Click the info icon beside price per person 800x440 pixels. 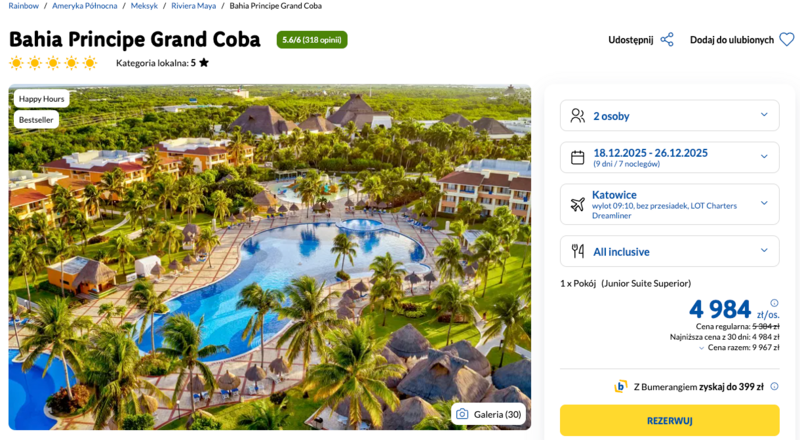(774, 303)
